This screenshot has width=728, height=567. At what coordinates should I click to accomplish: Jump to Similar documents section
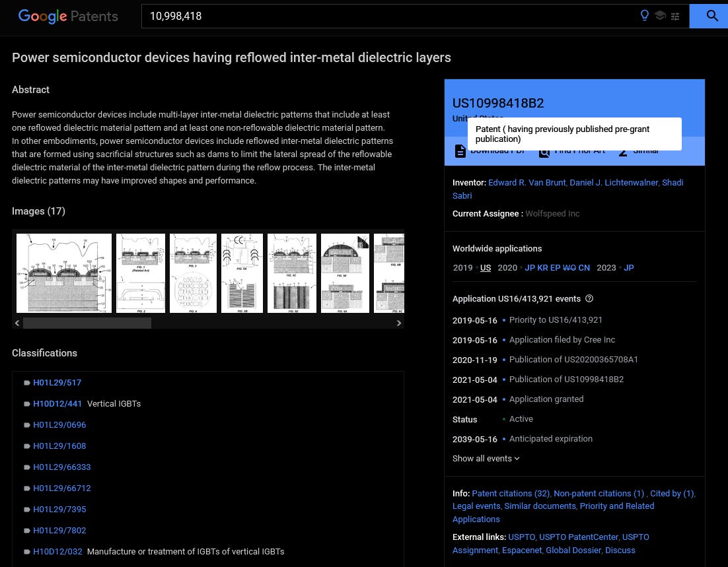[540, 506]
